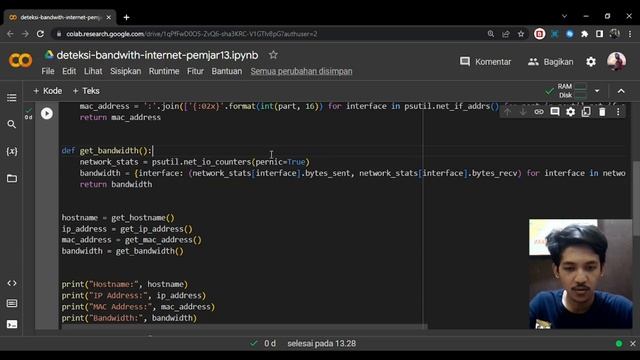
Task: Open the terminal icon in sidebar
Action: pyautogui.click(x=11, y=324)
